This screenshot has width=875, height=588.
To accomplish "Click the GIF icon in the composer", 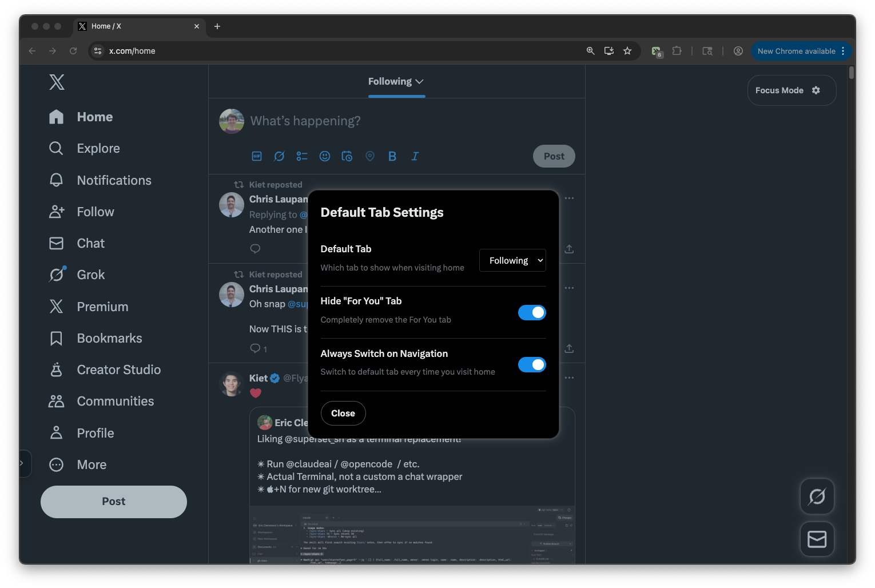I will pos(257,156).
